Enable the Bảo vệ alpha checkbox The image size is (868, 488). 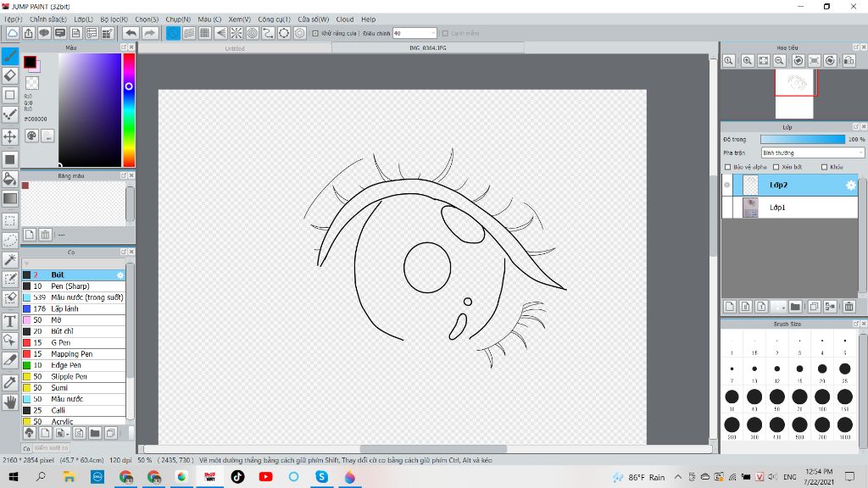(728, 167)
